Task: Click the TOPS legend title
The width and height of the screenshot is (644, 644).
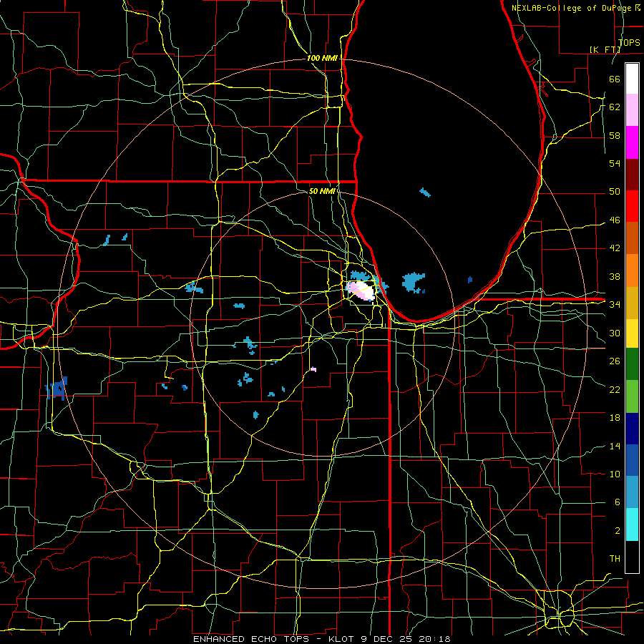Action: 629,42
